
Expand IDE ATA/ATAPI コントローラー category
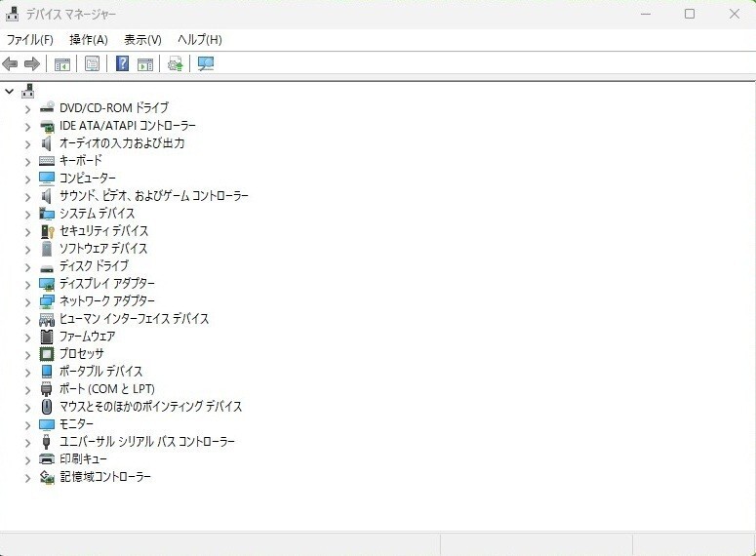coord(28,127)
